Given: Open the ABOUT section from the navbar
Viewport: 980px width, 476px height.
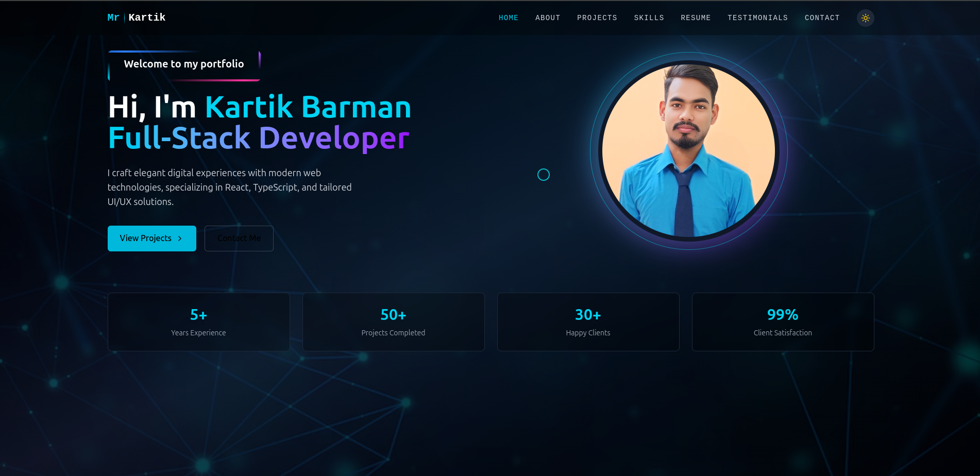Looking at the screenshot, I should (x=548, y=18).
